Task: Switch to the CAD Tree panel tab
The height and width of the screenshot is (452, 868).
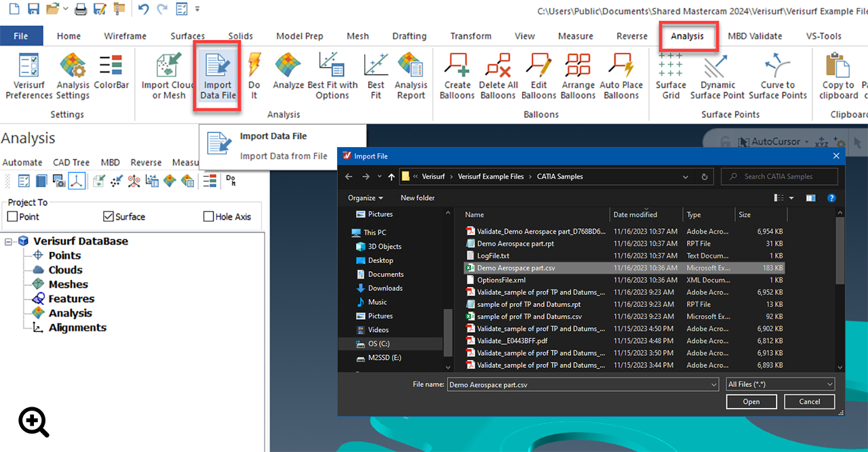Action: [71, 163]
